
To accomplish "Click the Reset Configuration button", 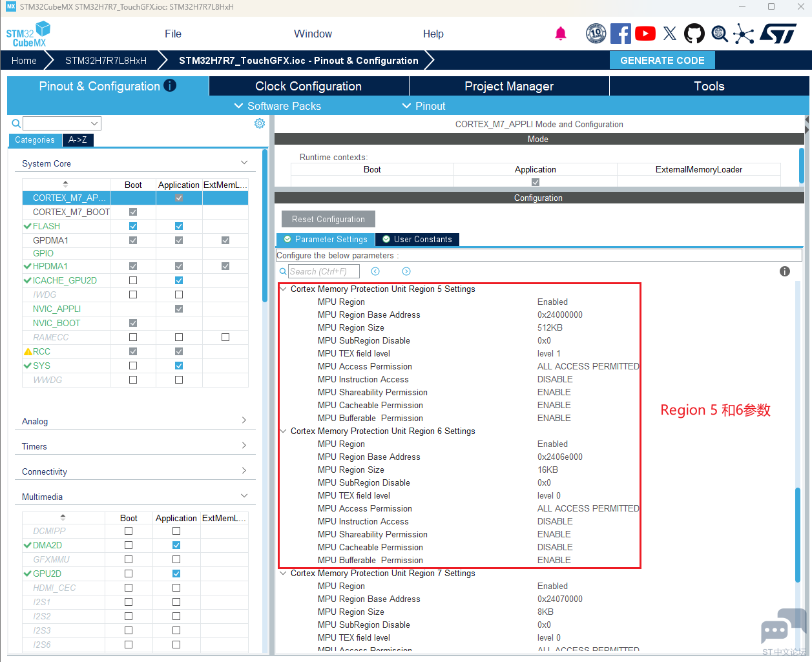I will [328, 219].
